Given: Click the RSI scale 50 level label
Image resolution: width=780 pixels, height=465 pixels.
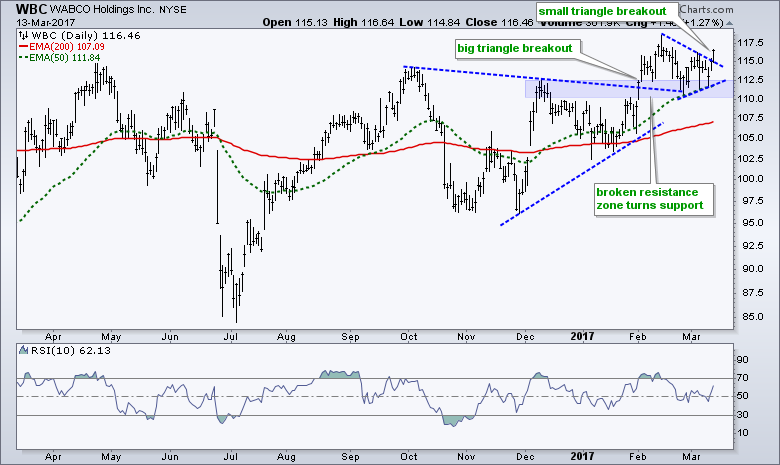Looking at the screenshot, I should click(742, 396).
